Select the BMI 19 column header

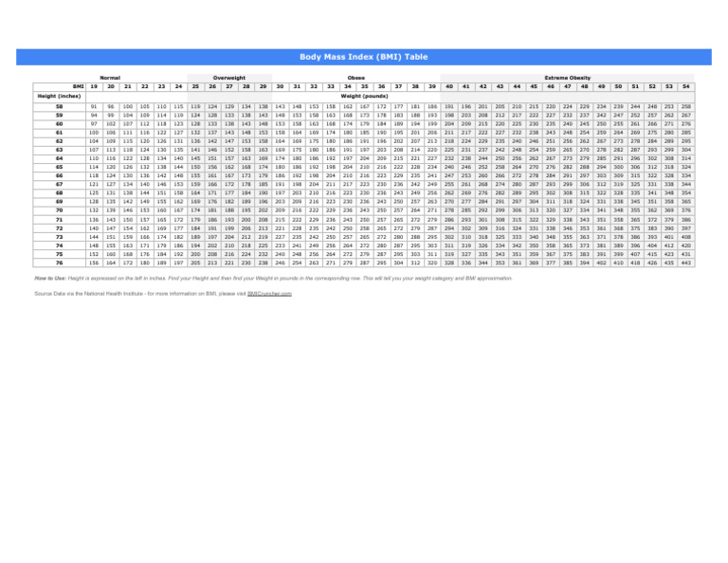94,87
